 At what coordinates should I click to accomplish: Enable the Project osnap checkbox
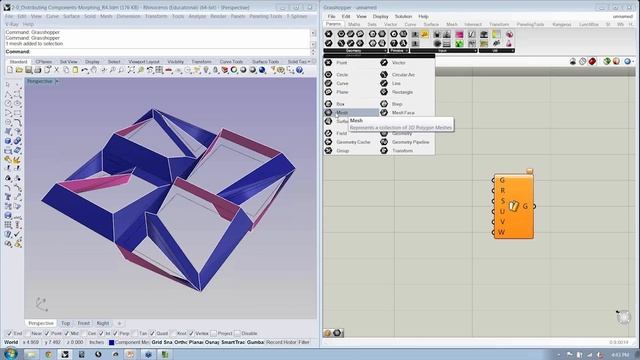coord(213,333)
